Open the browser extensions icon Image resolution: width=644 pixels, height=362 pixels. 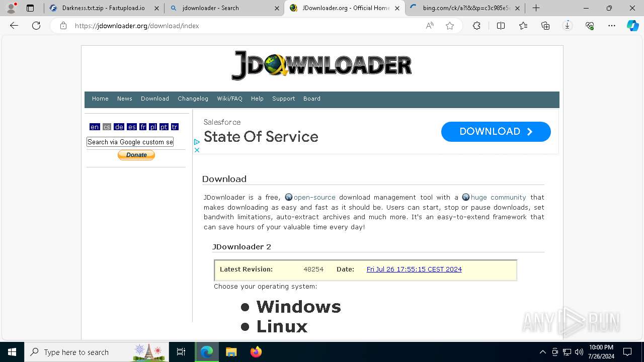pos(476,26)
